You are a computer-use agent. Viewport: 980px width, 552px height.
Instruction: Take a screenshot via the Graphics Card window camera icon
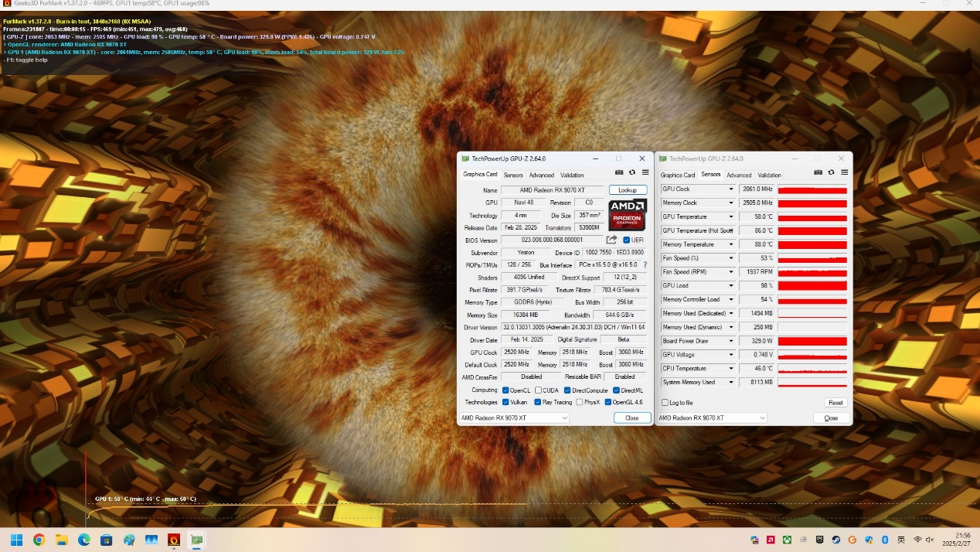619,172
